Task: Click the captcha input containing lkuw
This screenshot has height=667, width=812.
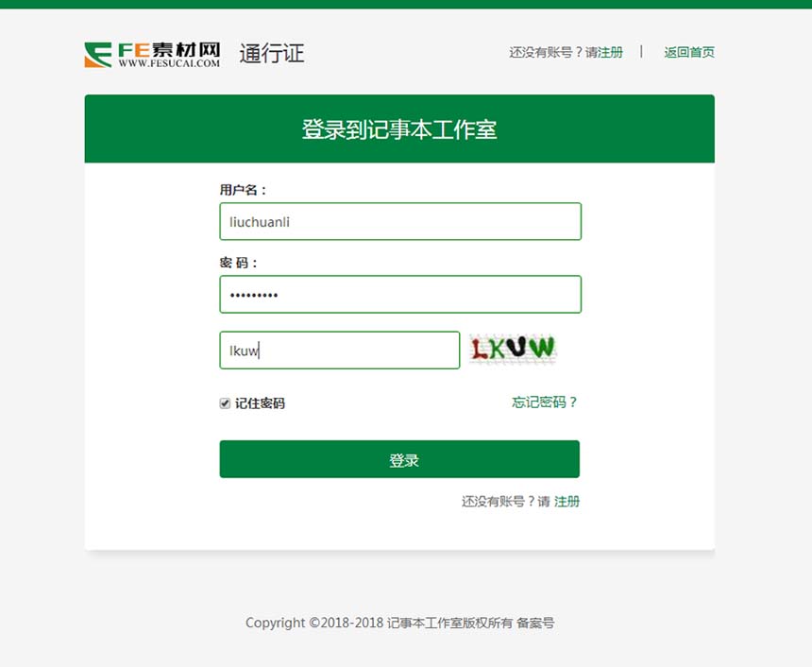Action: (x=340, y=351)
